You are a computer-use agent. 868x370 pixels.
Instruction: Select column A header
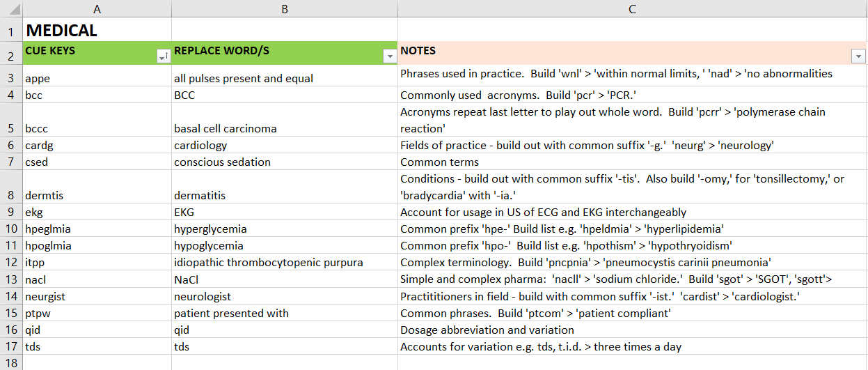click(97, 10)
